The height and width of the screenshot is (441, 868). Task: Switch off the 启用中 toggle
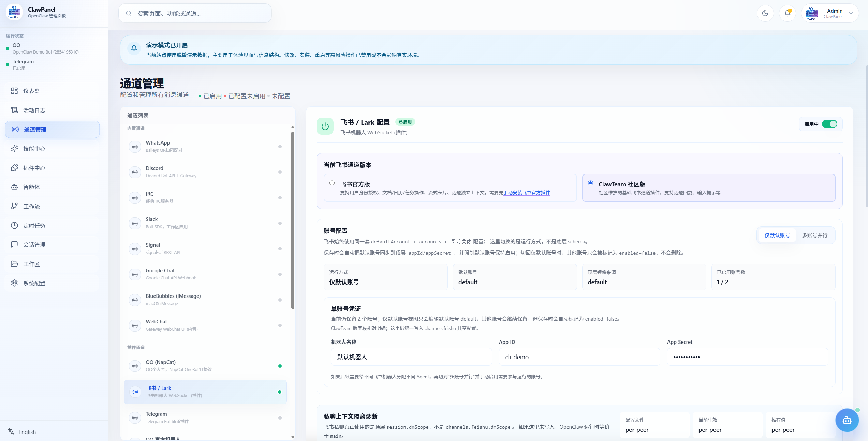coord(829,124)
